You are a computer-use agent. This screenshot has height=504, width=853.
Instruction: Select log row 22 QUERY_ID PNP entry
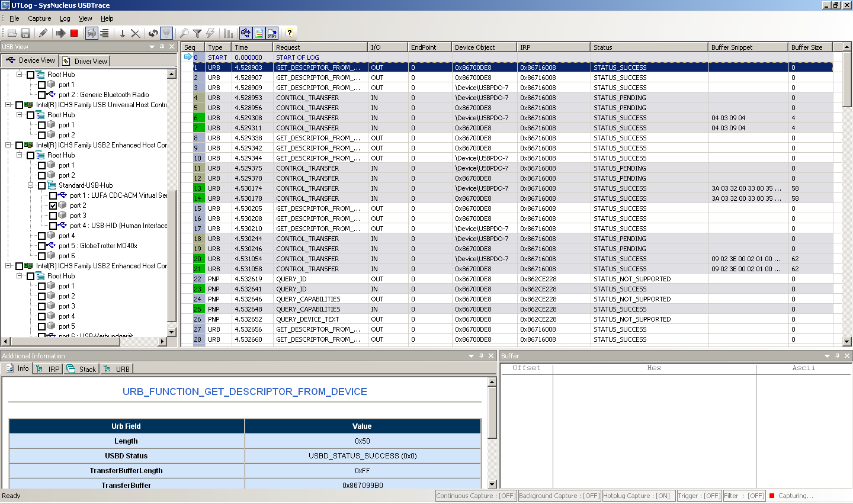(506, 279)
